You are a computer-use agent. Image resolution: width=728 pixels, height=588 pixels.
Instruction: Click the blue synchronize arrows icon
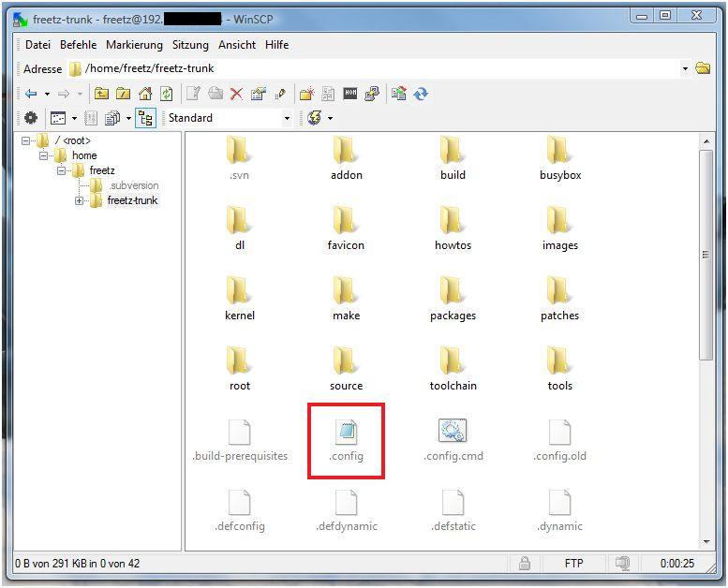(421, 94)
